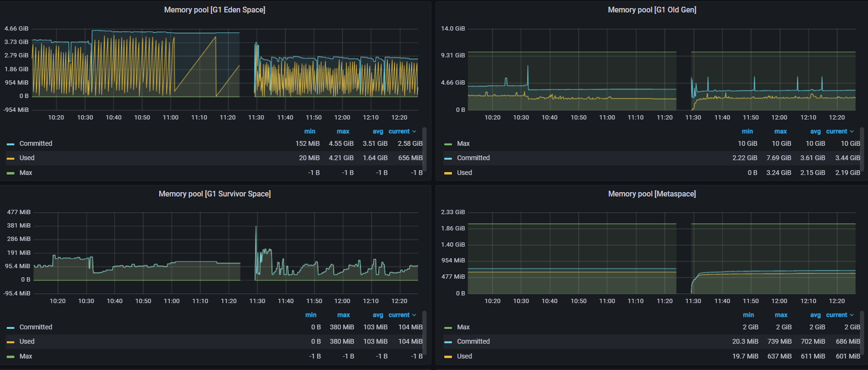Change color of Metaspace Used swatch
The image size is (868, 370).
(x=448, y=357)
